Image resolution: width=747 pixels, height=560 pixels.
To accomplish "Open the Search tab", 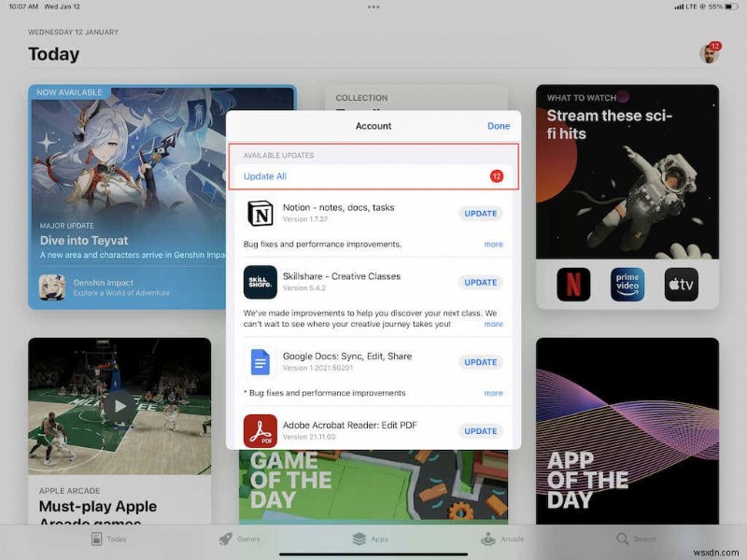I will pos(640,539).
